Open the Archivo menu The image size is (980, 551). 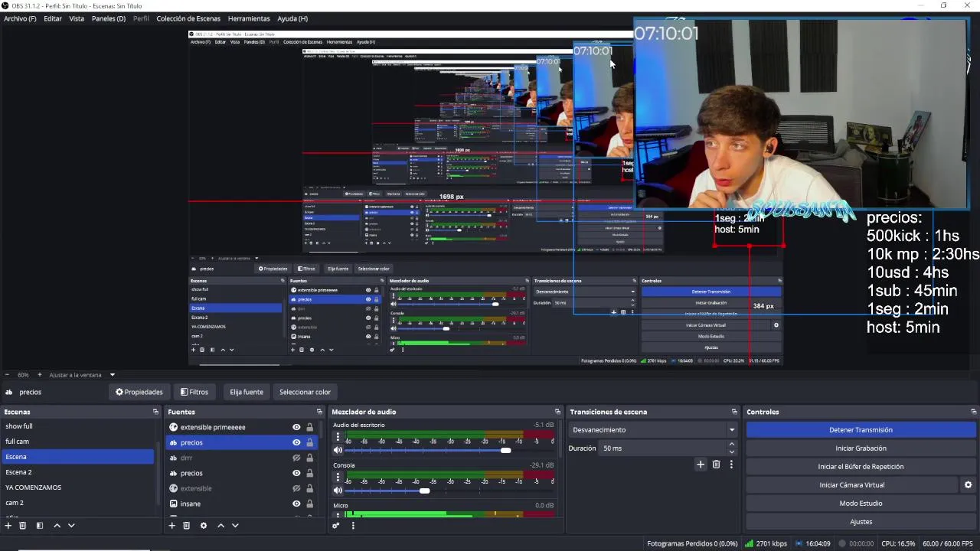(x=20, y=18)
